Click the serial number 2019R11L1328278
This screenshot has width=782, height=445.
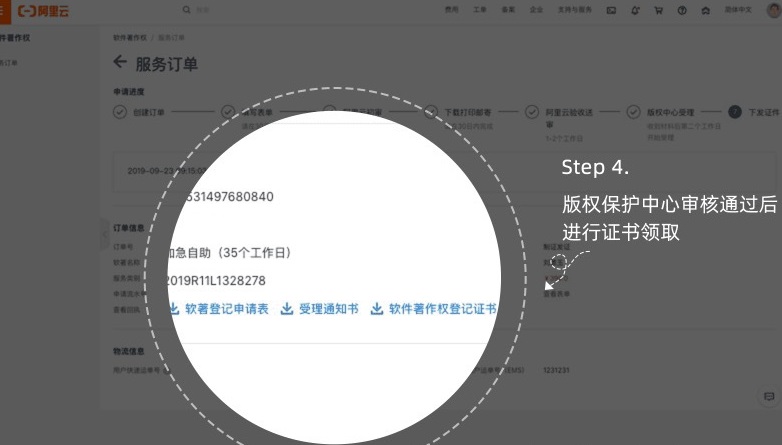tap(215, 280)
